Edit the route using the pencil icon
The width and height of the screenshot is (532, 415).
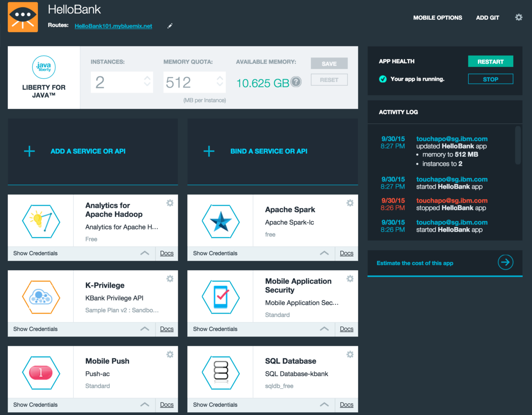click(170, 26)
